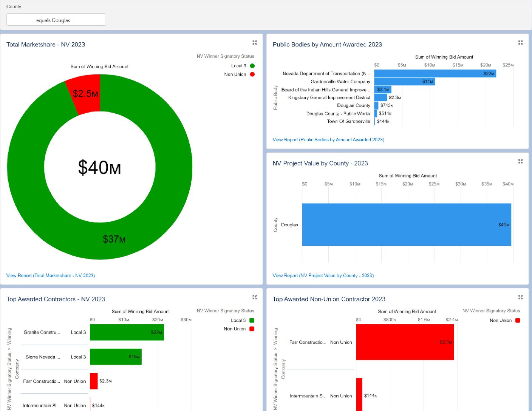This screenshot has width=532, height=411.
Task: Select Nevada Department of Transportation $22M bar
Action: [x=435, y=74]
